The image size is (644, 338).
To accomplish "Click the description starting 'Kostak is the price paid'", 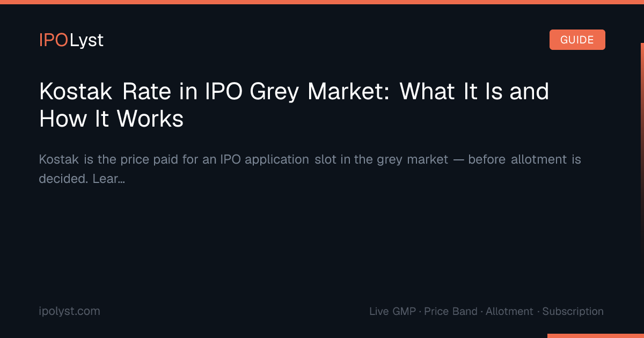I will point(310,169).
